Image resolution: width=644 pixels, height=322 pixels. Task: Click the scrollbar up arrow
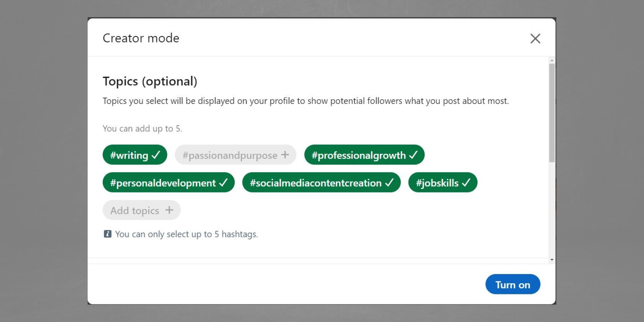pyautogui.click(x=552, y=61)
